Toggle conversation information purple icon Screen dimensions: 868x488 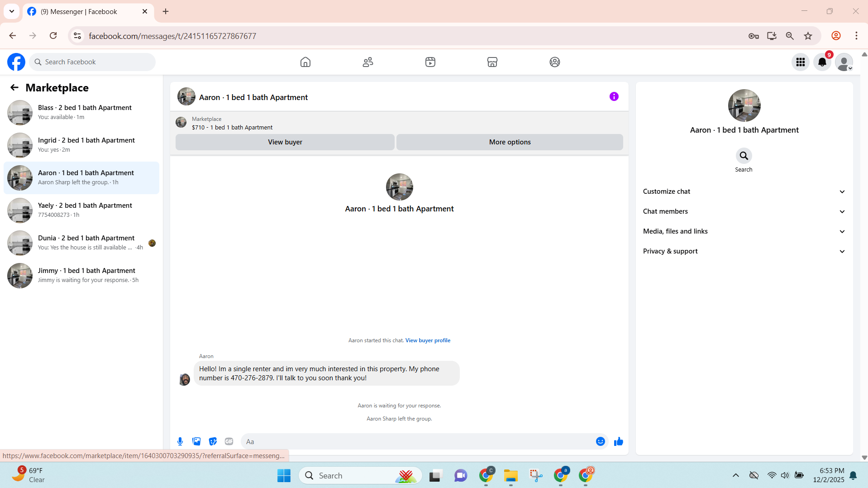click(614, 96)
